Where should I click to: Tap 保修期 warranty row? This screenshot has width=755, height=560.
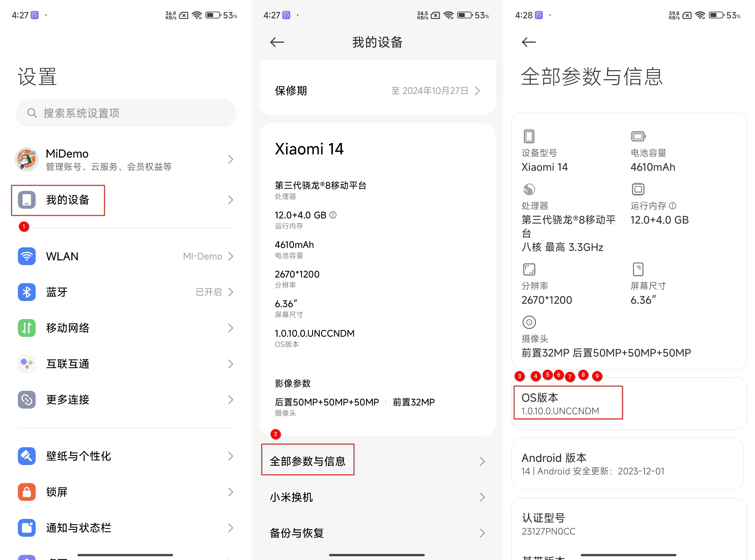coord(377,91)
